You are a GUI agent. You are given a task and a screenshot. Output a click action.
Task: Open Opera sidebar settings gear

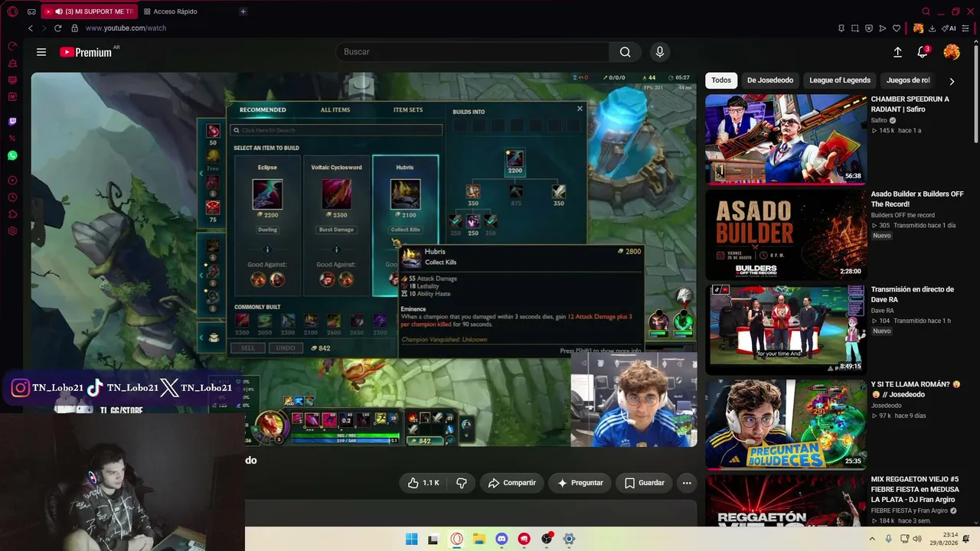tap(12, 231)
